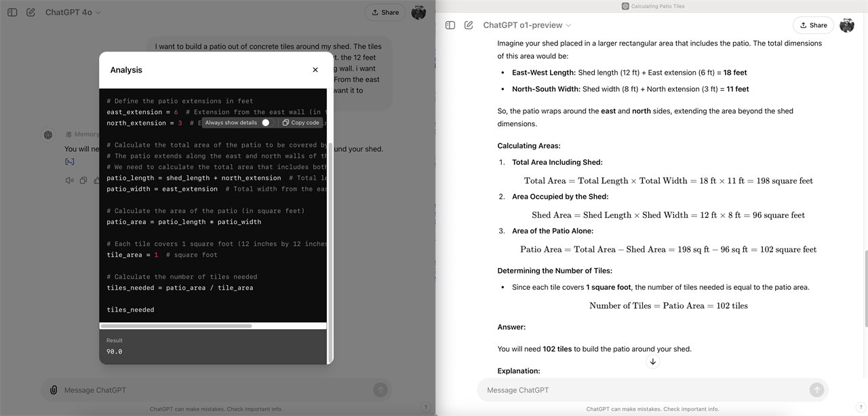This screenshot has height=416, width=868.
Task: Click the Result value 90.0
Action: tap(115, 352)
